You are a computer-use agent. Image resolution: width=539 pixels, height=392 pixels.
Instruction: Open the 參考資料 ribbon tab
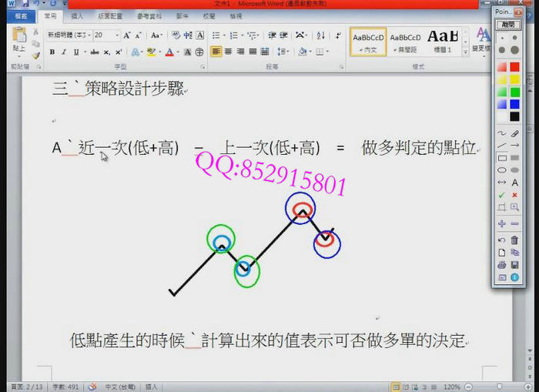pos(150,15)
